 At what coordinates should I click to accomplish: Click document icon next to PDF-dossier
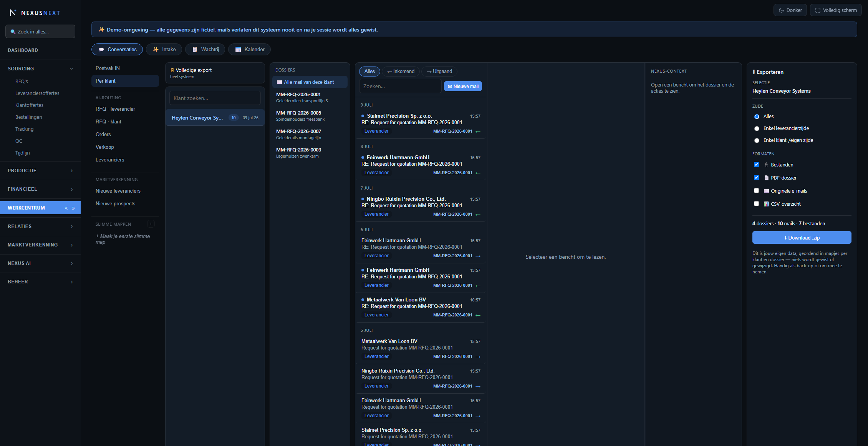point(766,178)
